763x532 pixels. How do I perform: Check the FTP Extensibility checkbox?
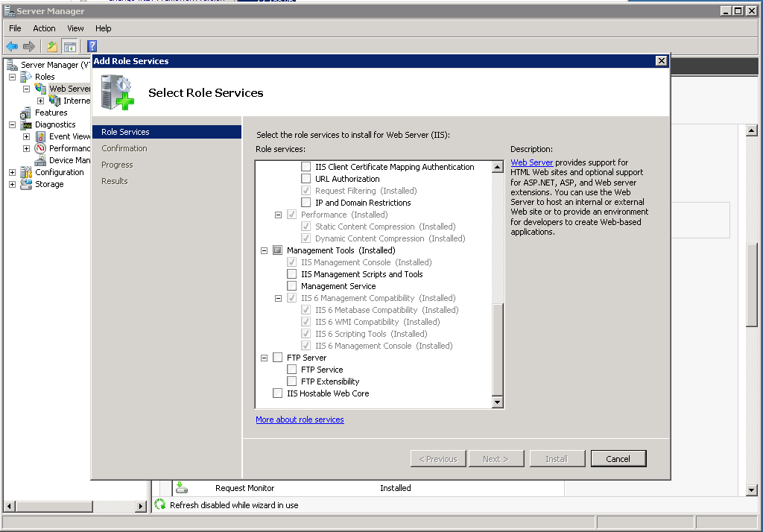[x=291, y=381]
